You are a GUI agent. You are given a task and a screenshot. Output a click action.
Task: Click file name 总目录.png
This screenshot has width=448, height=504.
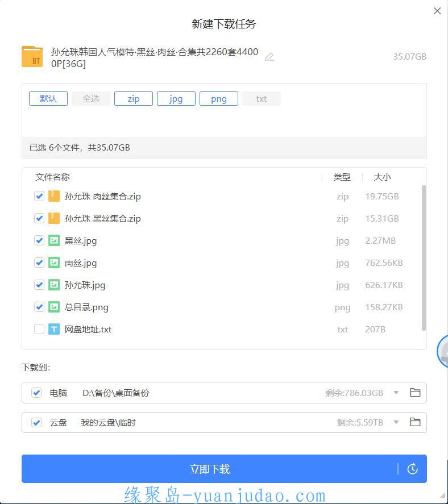(86, 307)
